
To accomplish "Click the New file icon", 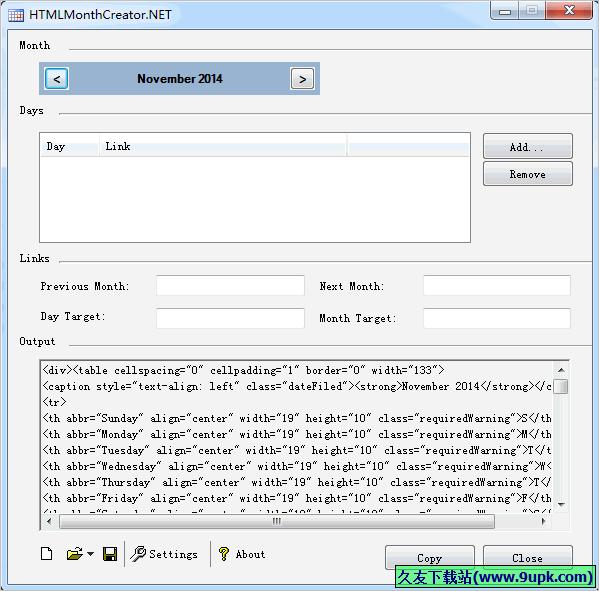I will tap(47, 554).
